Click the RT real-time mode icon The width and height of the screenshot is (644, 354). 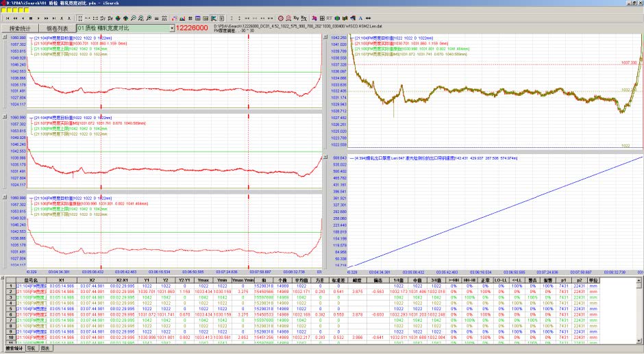pos(330,18)
